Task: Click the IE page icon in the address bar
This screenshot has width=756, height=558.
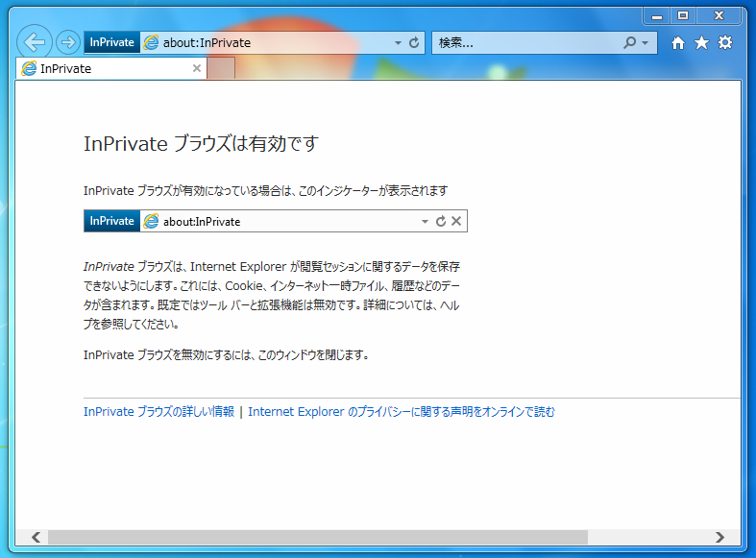Action: (151, 42)
